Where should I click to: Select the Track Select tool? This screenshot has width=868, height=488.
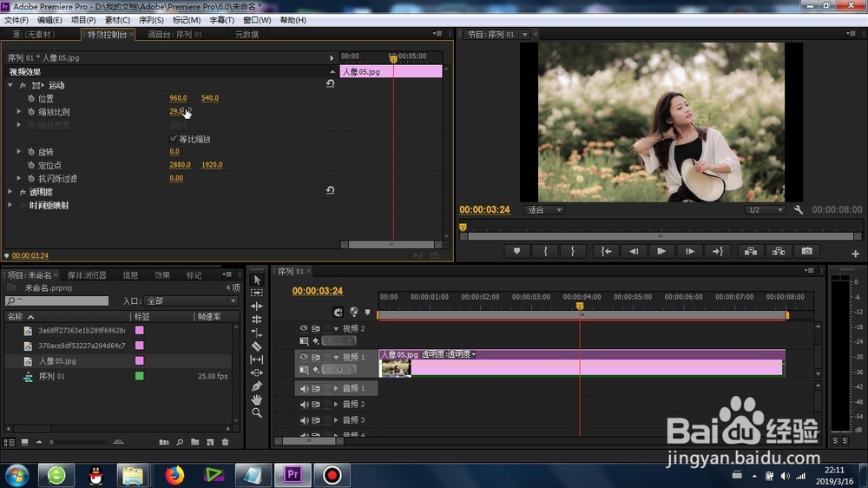(x=257, y=293)
